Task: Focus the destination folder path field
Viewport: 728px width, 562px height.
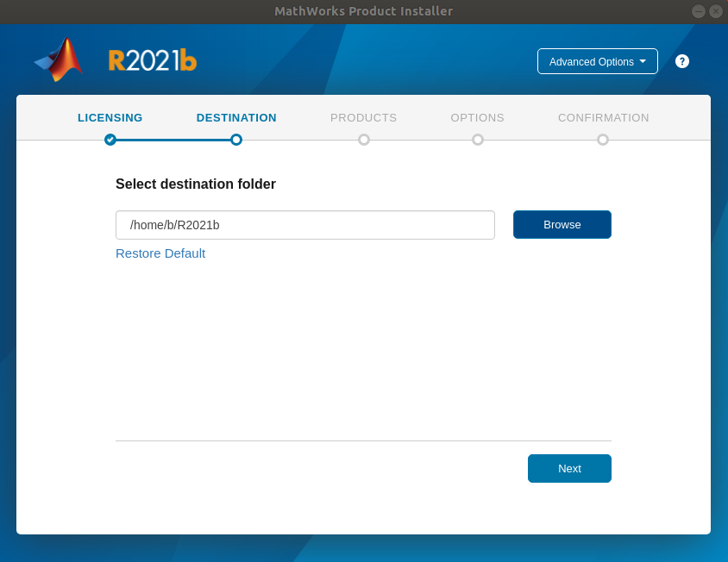Action: (x=305, y=225)
